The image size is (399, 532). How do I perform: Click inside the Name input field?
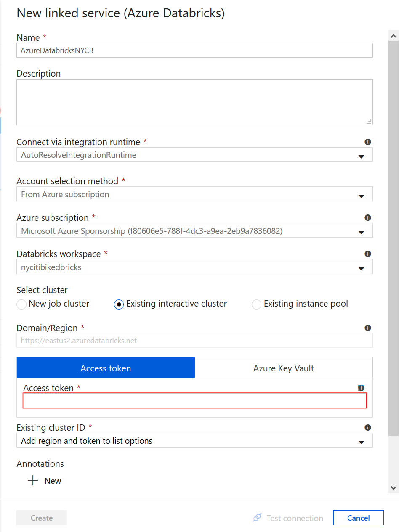click(194, 50)
